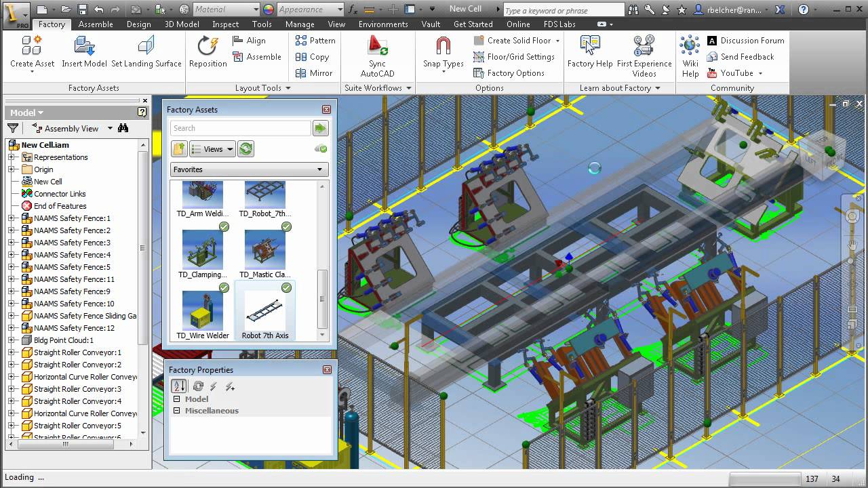
Task: Open Wiki Help
Action: click(690, 56)
